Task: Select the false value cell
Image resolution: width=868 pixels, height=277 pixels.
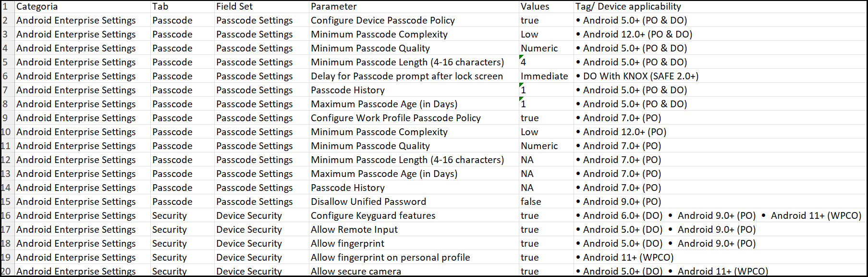Action: tap(546, 201)
